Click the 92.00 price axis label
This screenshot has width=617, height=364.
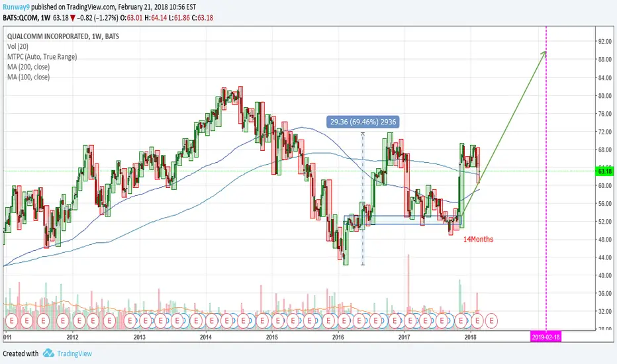[605, 41]
